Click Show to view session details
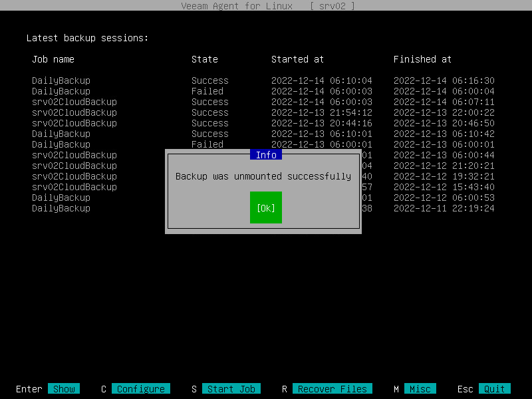This screenshot has height=399, width=532. tap(65, 389)
